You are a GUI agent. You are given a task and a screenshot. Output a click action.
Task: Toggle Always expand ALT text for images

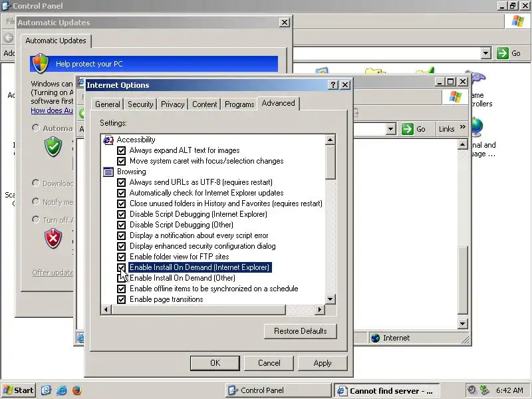pyautogui.click(x=121, y=150)
